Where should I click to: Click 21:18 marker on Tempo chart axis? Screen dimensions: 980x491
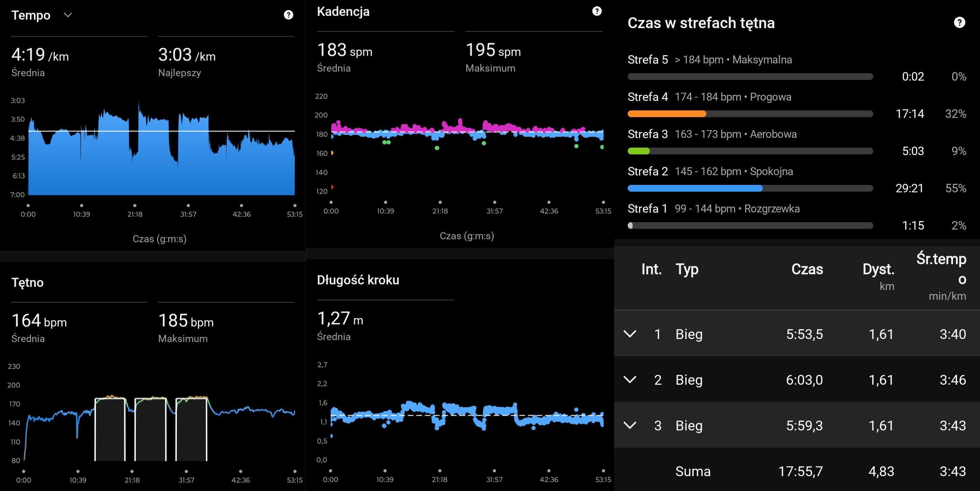click(x=135, y=214)
